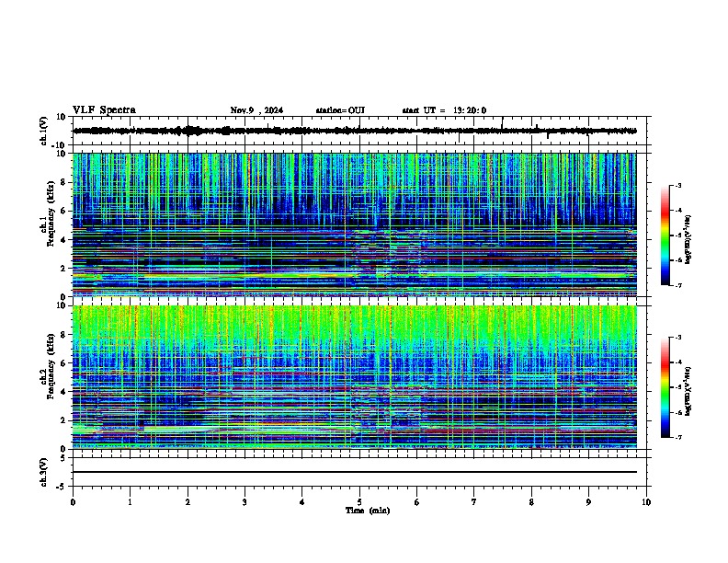Click the flat ch.3 voltage line
The width and height of the screenshot is (728, 563).
tap(355, 472)
